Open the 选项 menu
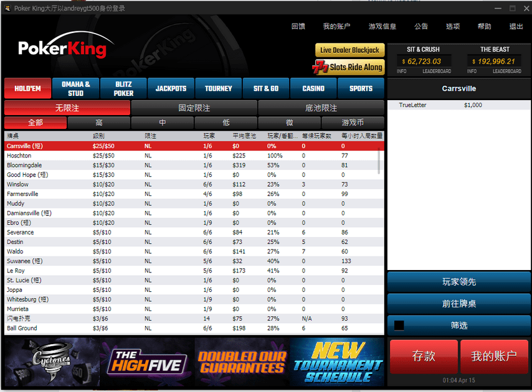 (453, 26)
